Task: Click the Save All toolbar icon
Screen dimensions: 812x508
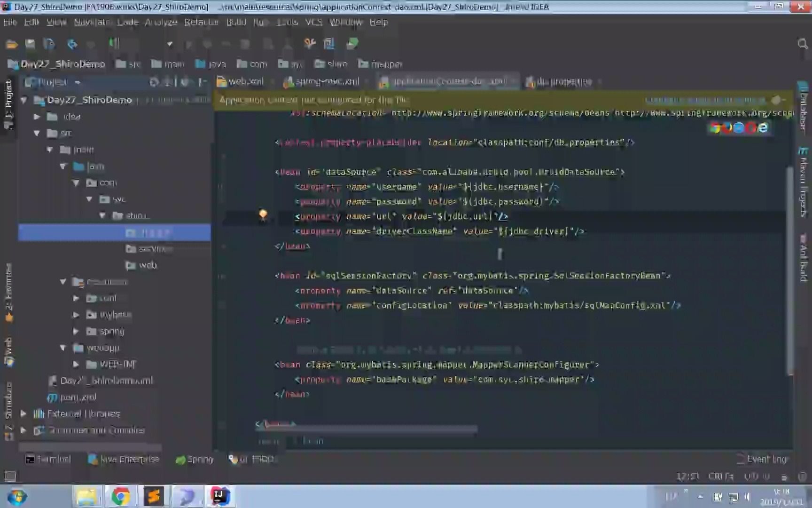Action: [x=30, y=44]
